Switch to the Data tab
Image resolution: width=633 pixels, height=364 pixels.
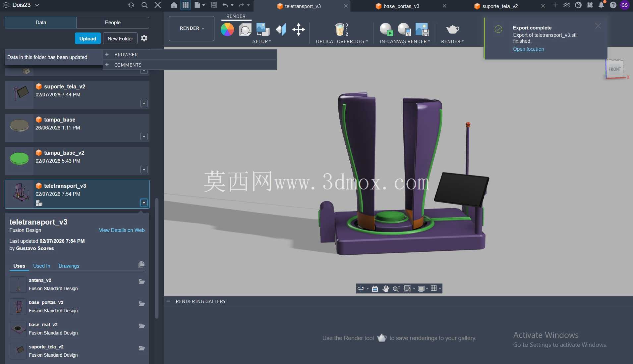(x=41, y=23)
